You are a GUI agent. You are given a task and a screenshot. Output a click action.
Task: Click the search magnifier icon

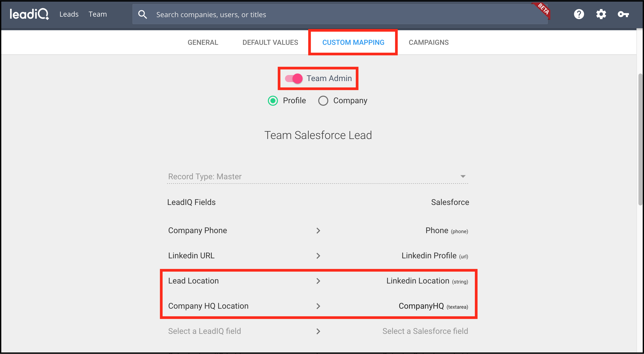(x=142, y=14)
